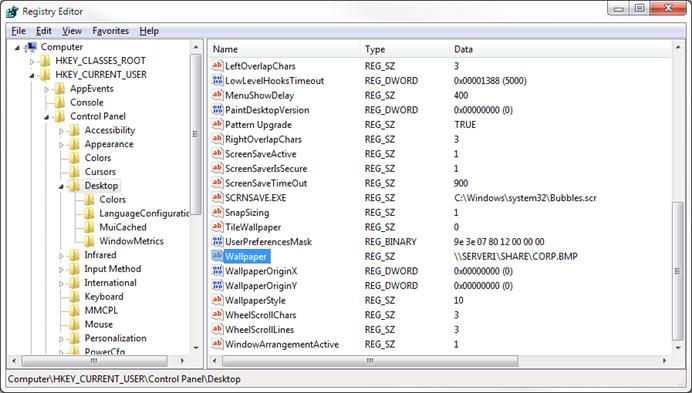The height and width of the screenshot is (393, 692).
Task: Expand the Infrared key
Action: coord(61,256)
